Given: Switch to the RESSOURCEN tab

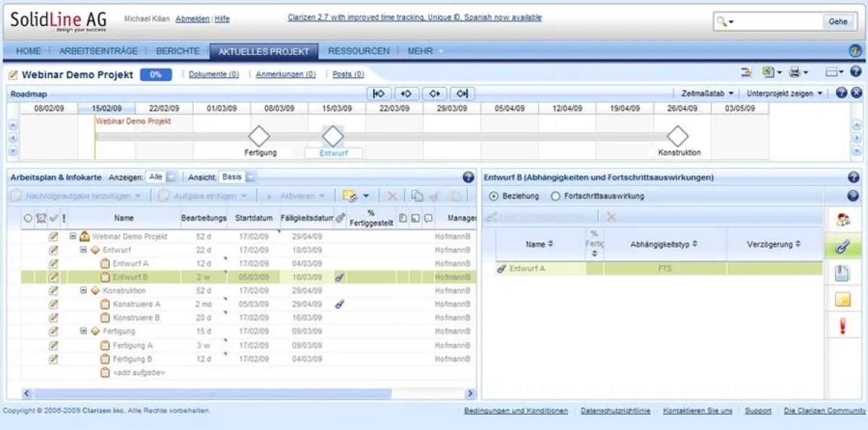Looking at the screenshot, I should 358,51.
